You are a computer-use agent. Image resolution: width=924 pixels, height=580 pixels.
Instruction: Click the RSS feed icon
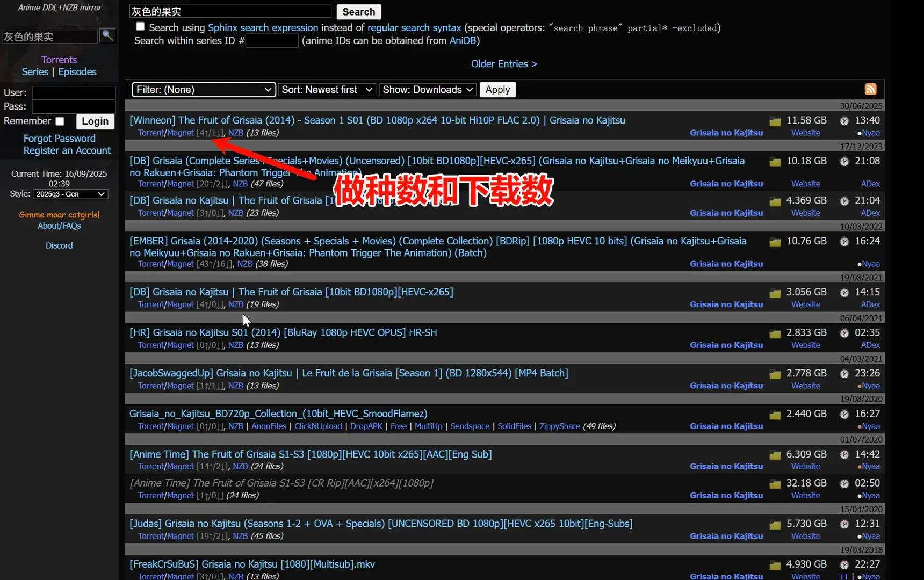870,89
